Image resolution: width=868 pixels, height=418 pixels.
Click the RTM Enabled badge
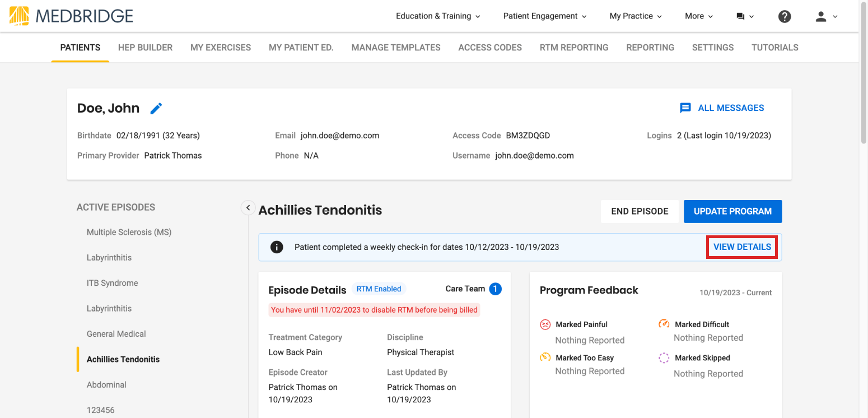tap(379, 289)
